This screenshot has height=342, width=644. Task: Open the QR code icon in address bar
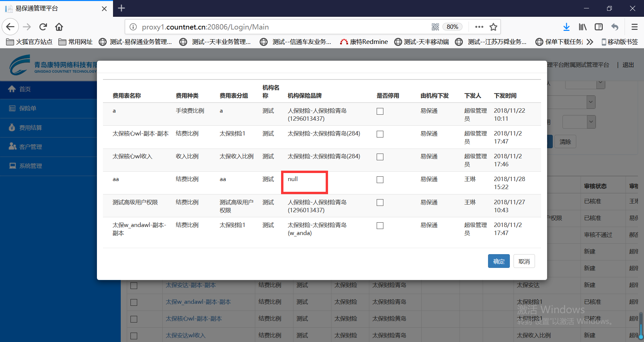(435, 27)
